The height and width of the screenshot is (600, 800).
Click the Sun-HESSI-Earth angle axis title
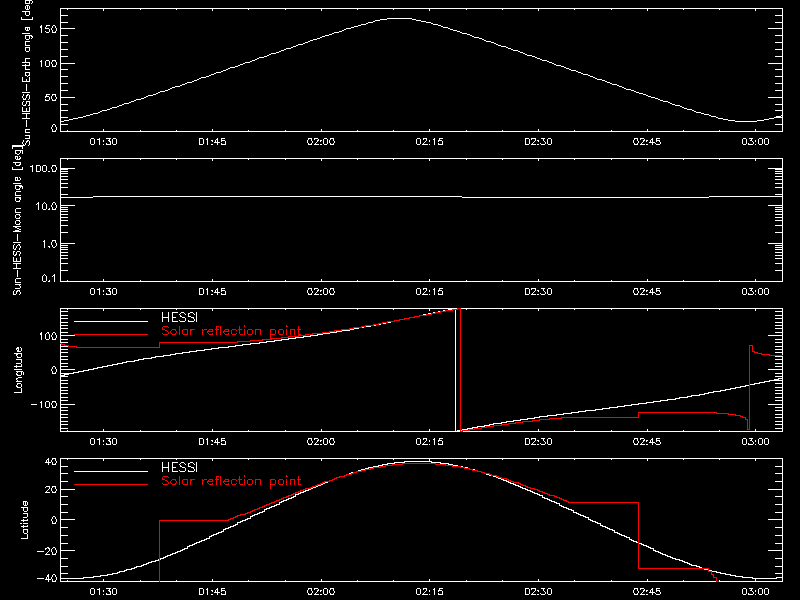click(27, 72)
